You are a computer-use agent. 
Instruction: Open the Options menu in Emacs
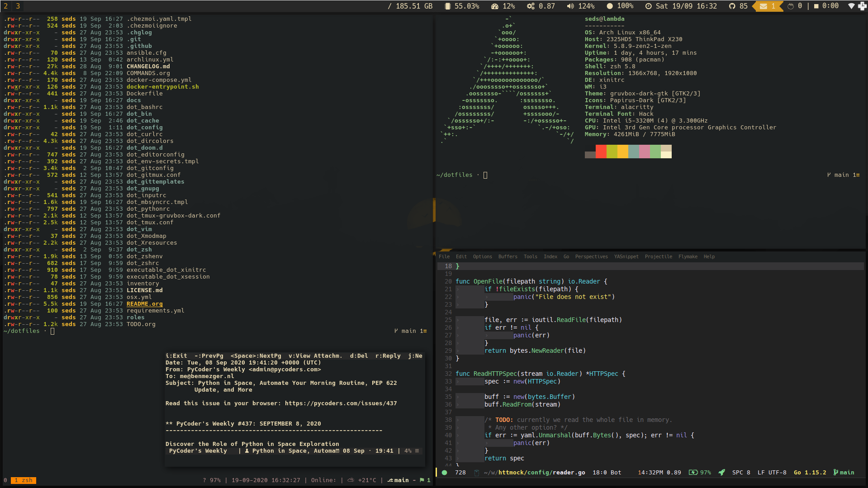pyautogui.click(x=482, y=256)
